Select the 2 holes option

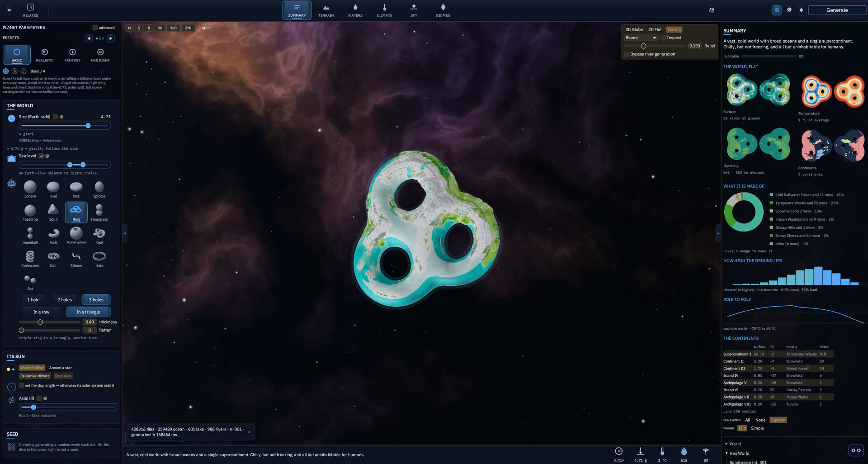[65, 300]
